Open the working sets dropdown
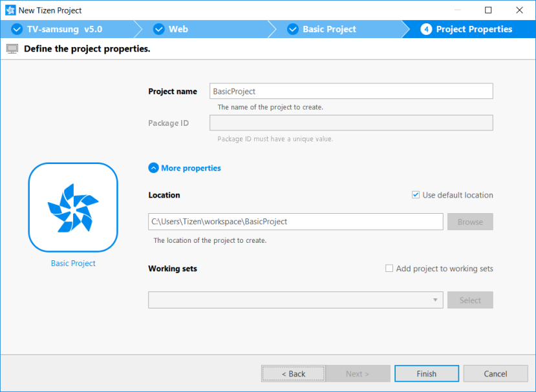 (435, 300)
